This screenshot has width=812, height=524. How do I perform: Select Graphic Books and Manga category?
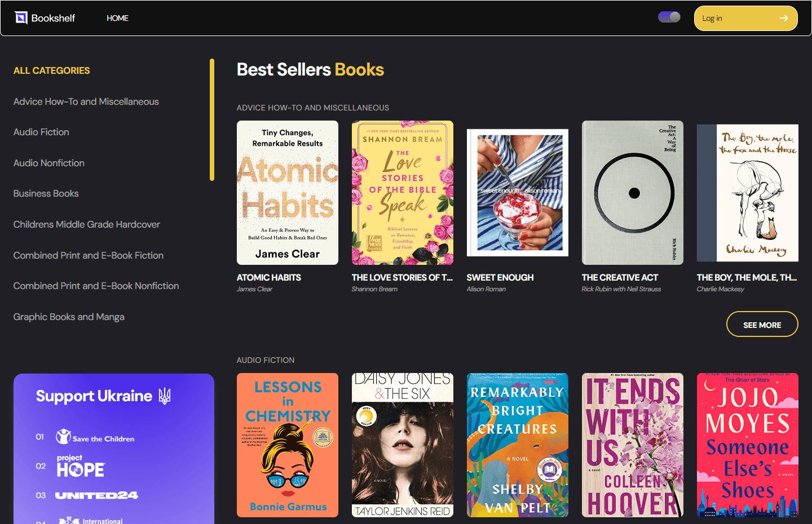click(x=69, y=317)
